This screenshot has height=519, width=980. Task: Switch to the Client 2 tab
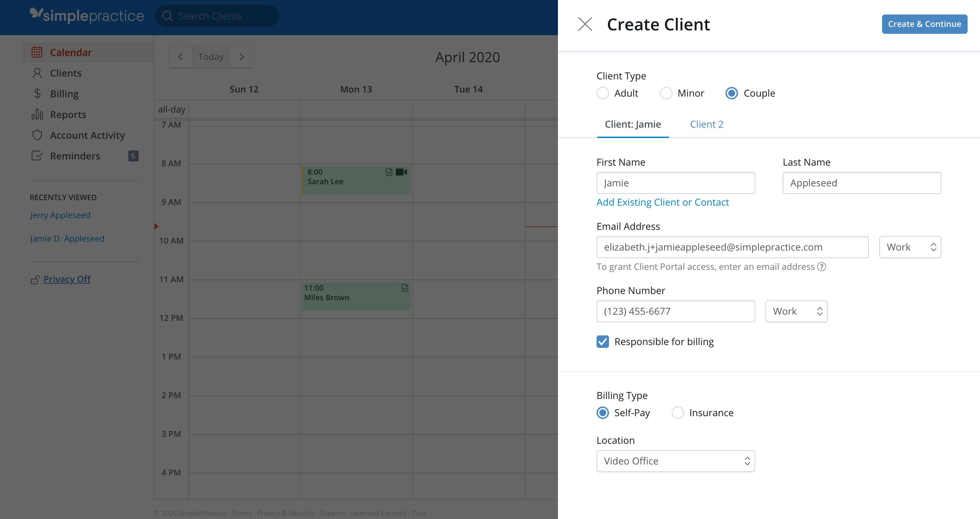(707, 124)
